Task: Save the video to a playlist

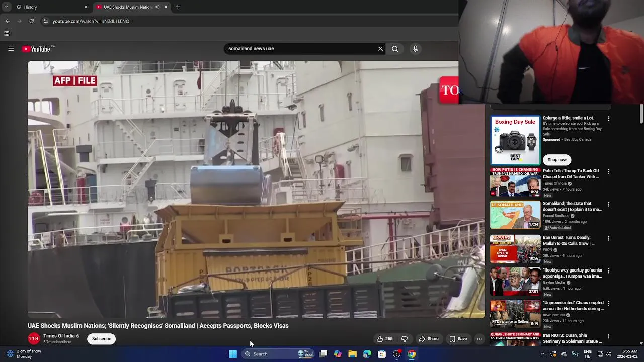Action: 458,339
